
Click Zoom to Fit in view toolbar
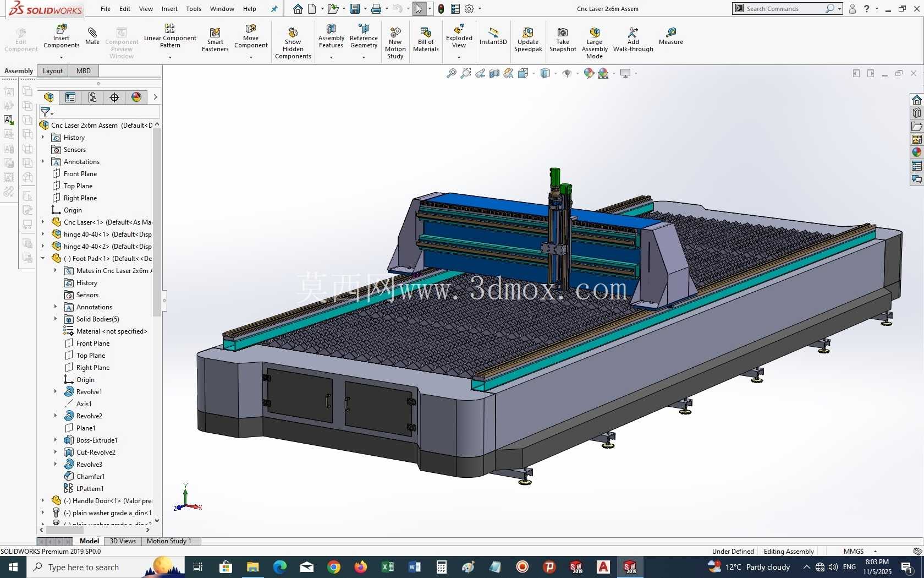point(452,73)
